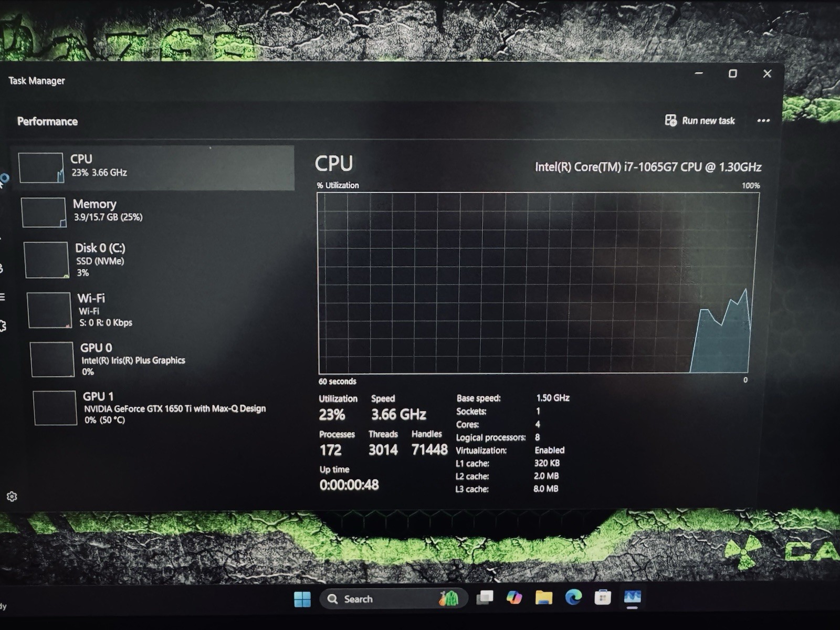Click the Wi-Fi 'S: 0 R: 0 Kbps' text
Image resolution: width=840 pixels, height=630 pixels.
point(106,323)
